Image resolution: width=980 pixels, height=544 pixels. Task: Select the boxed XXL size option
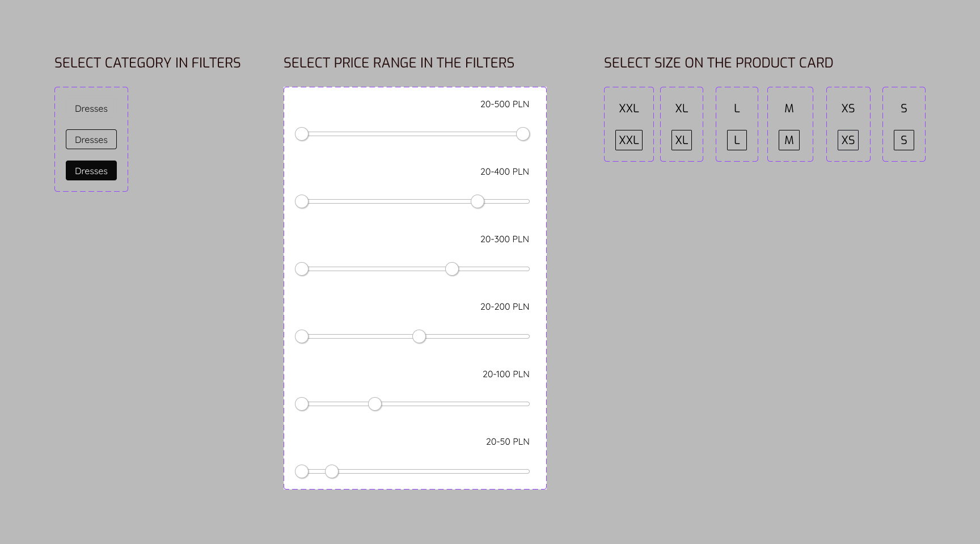click(628, 140)
